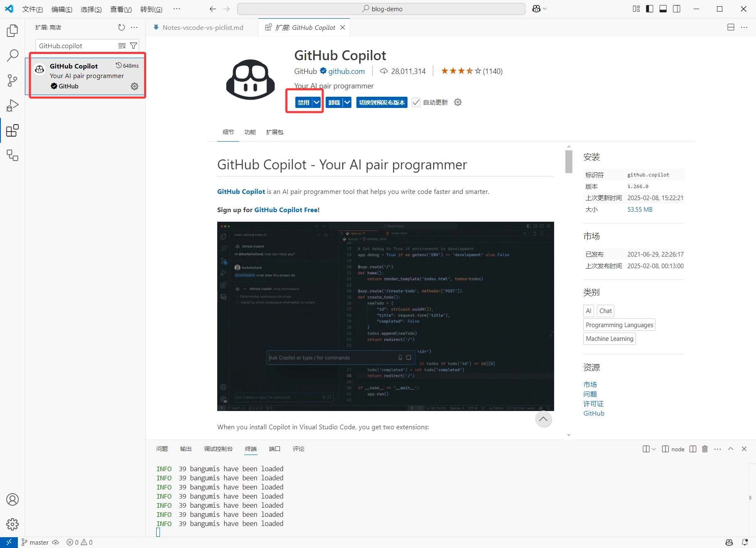Open the Accounts icon

12,499
